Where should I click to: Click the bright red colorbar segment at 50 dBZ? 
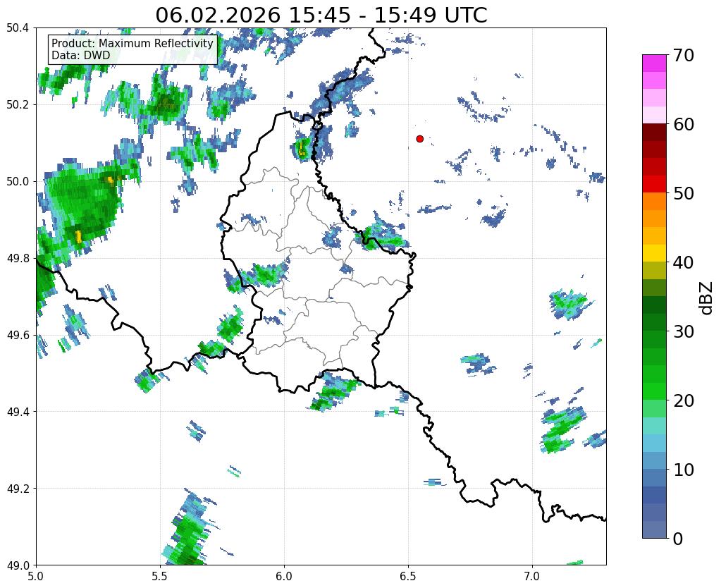click(x=654, y=184)
